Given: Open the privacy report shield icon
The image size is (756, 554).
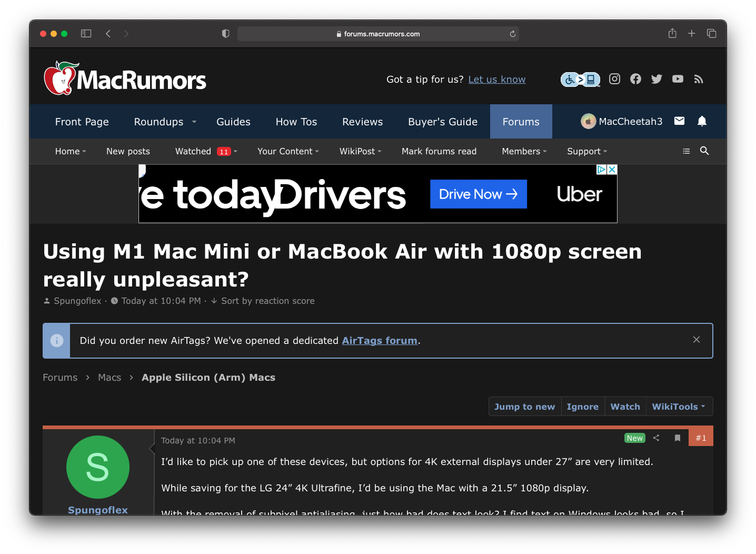Looking at the screenshot, I should pos(226,34).
